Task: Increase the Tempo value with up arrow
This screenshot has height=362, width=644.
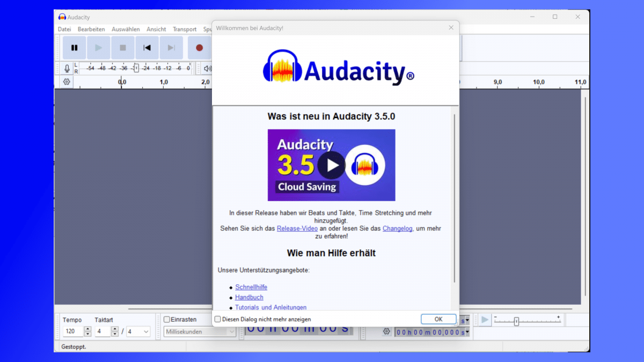Action: [x=88, y=329]
